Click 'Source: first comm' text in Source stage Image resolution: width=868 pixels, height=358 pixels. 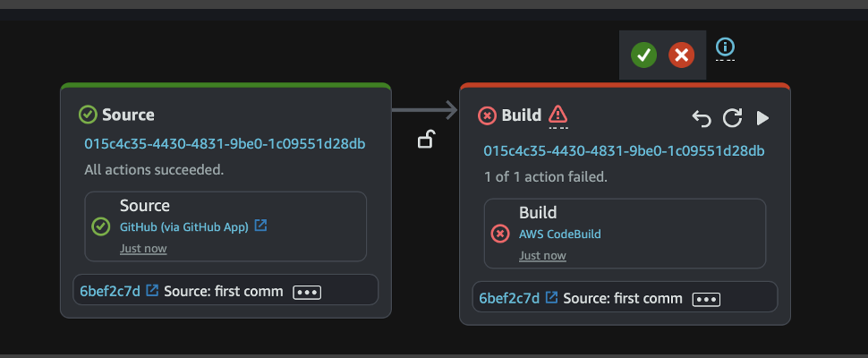[x=224, y=291]
